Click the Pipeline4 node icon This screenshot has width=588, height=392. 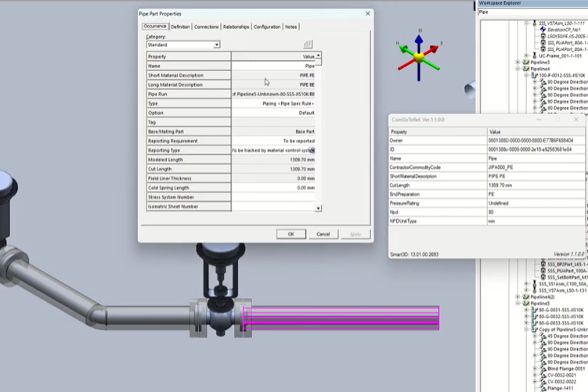525,69
